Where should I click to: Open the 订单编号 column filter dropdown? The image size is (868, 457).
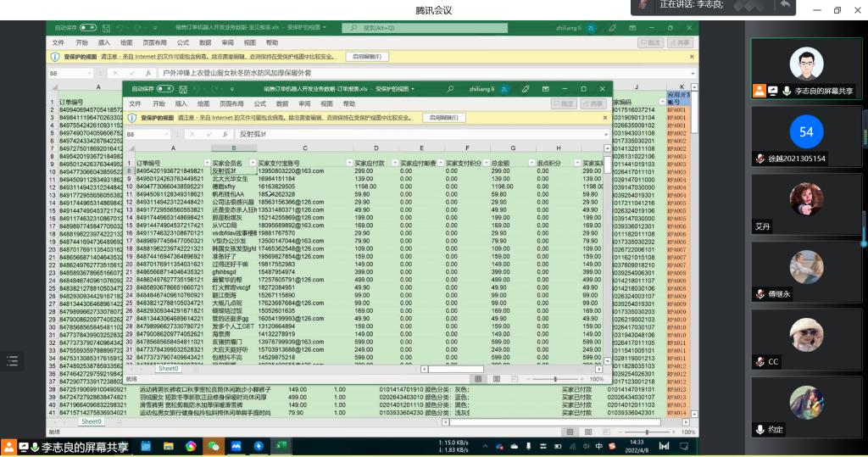click(206, 162)
